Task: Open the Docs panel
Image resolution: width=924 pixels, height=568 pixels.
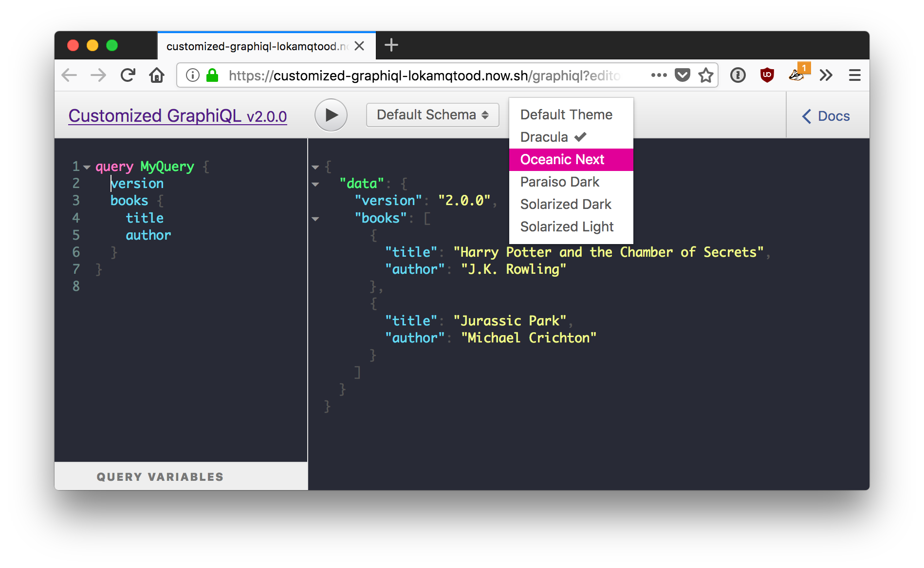Action: [826, 116]
